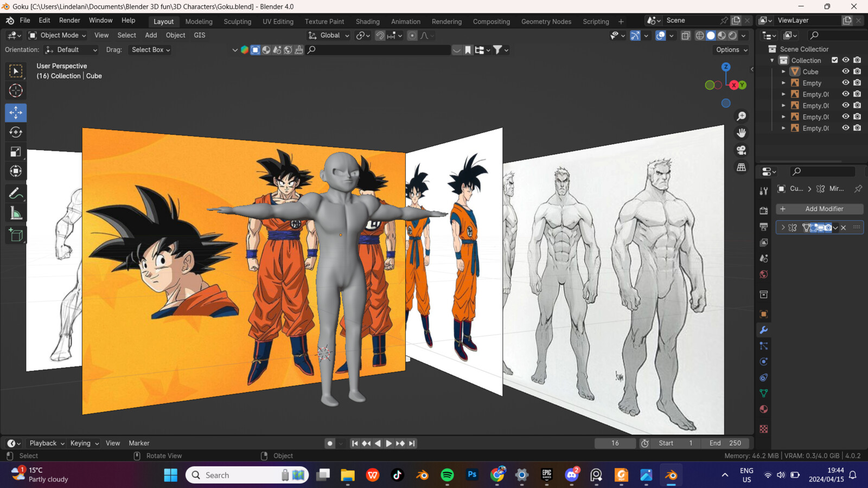This screenshot has width=868, height=488.
Task: Select the Scale tool
Action: click(16, 152)
